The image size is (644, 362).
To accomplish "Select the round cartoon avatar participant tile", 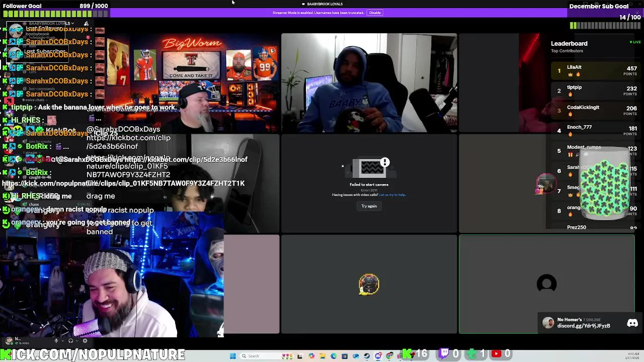I will tap(369, 284).
